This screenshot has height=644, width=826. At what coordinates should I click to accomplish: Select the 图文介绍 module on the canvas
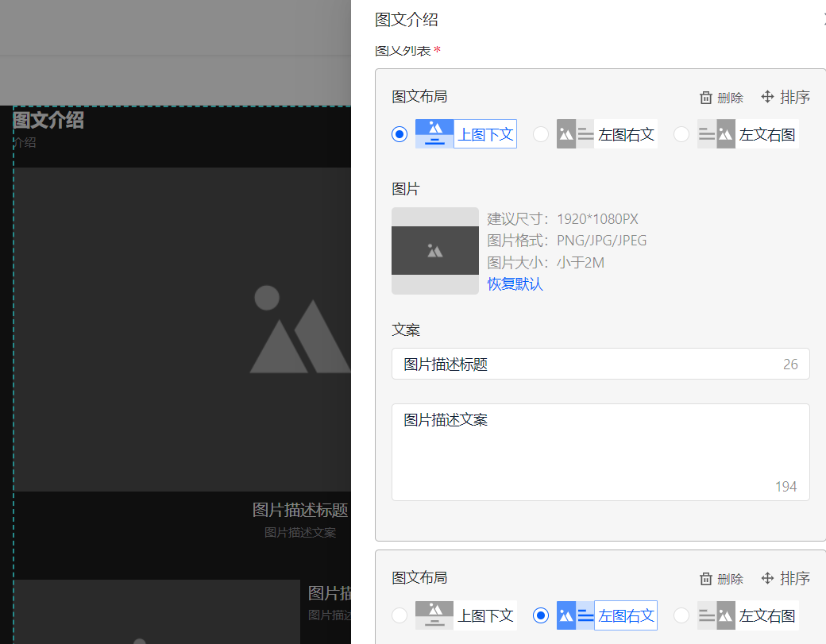[48, 121]
